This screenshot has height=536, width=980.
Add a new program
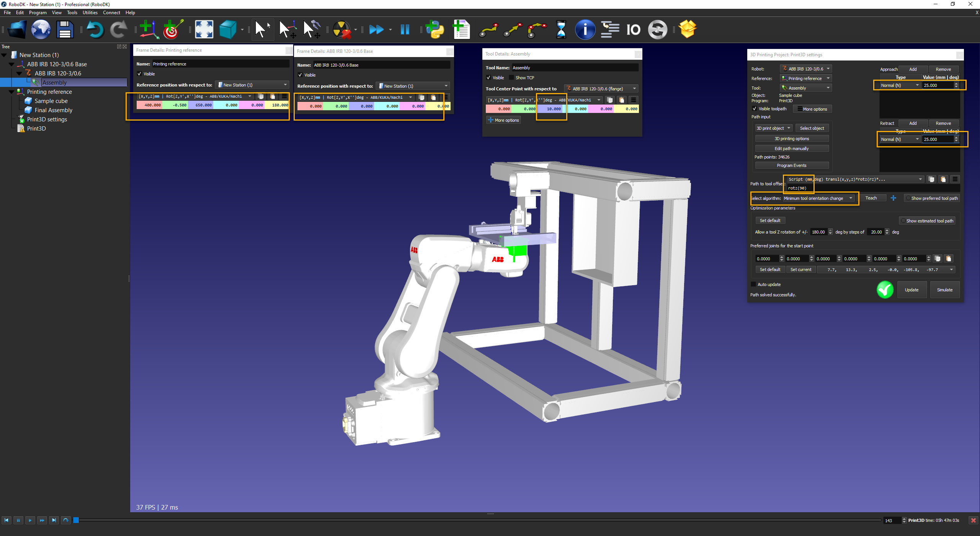pyautogui.click(x=461, y=29)
